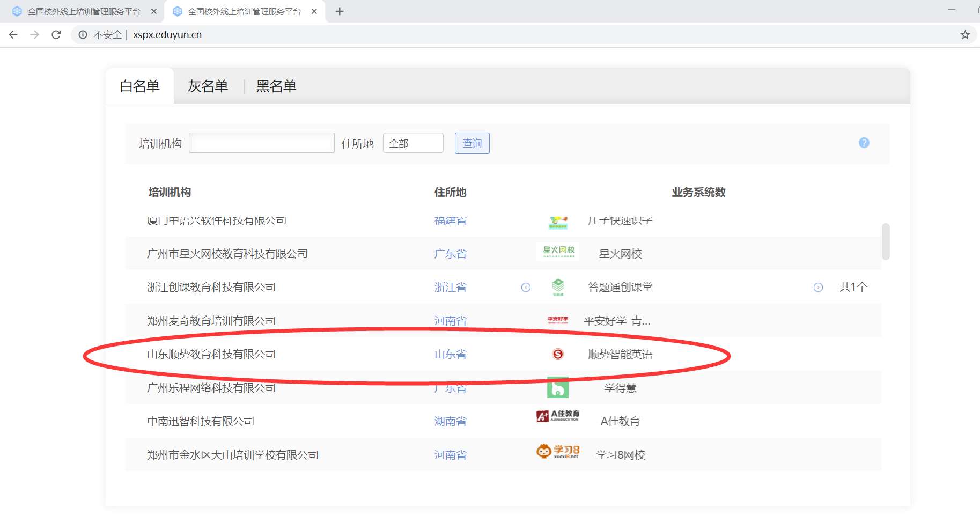Click the 查询 button
This screenshot has height=515, width=980.
click(x=472, y=143)
